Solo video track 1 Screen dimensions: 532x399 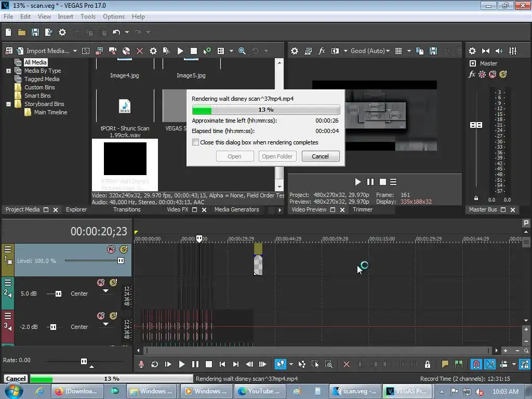[x=124, y=249]
